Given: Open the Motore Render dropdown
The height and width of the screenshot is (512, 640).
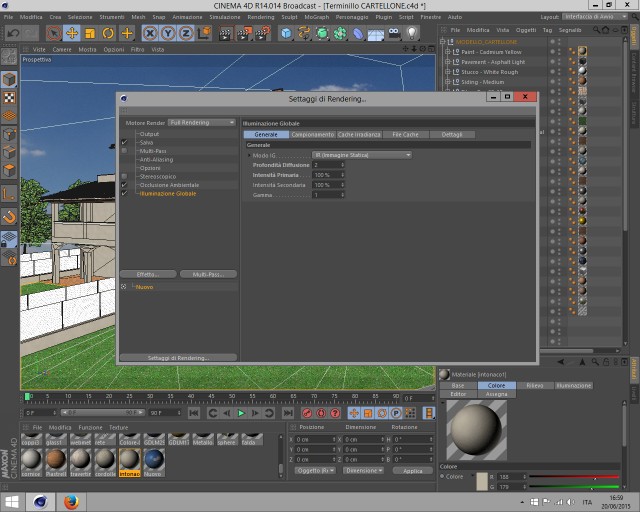Looking at the screenshot, I should coord(202,122).
